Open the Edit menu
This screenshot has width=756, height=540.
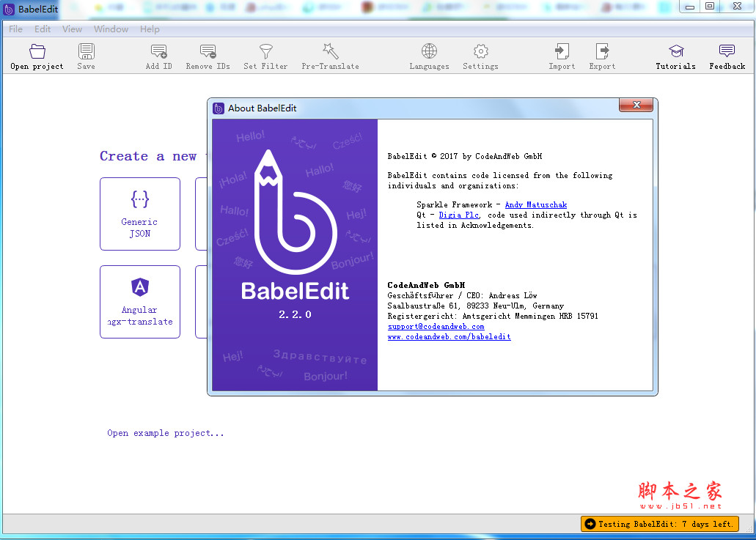(x=42, y=29)
